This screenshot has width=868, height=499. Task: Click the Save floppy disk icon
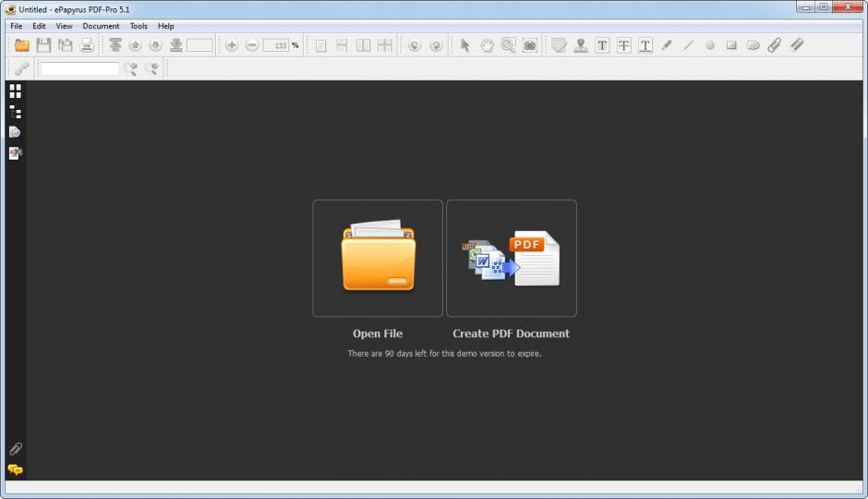[x=43, y=45]
